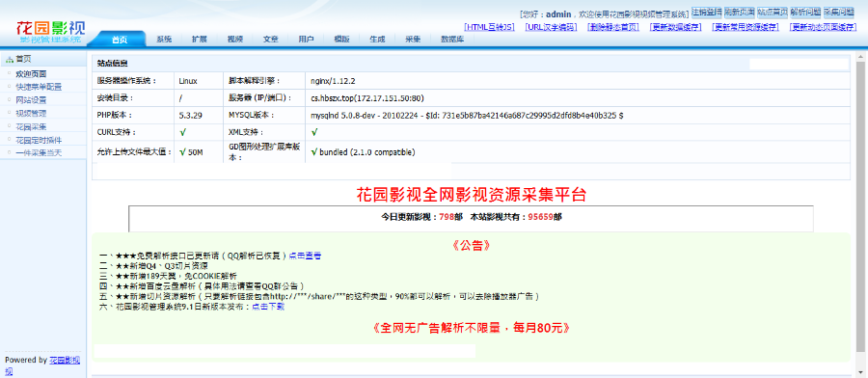Click the green check for CURL支持

[x=182, y=133]
